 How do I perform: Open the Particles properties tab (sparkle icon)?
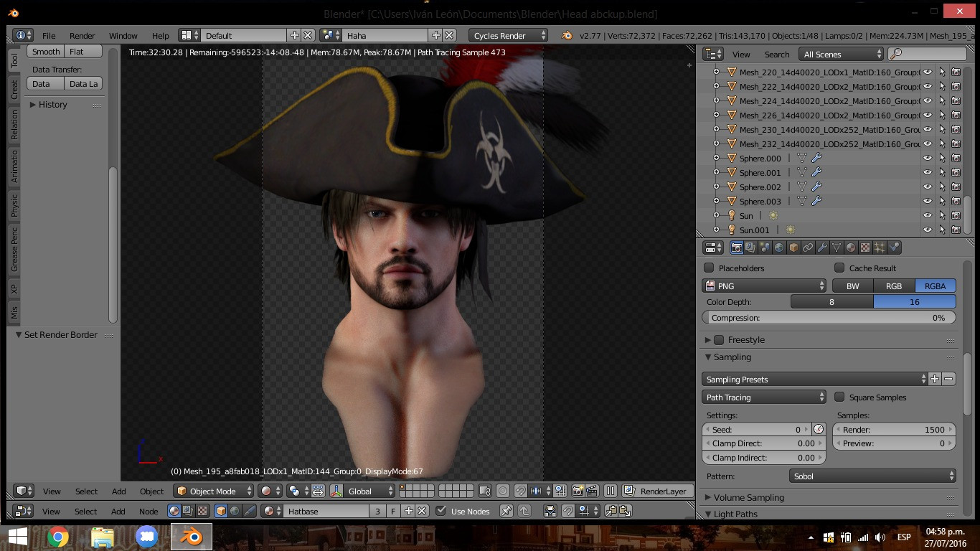coord(880,248)
